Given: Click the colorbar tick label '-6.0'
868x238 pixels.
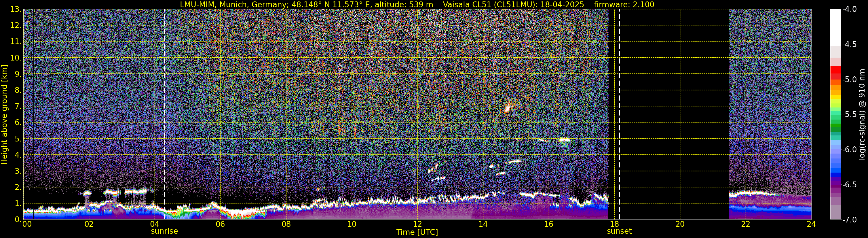Looking at the screenshot, I should (850, 150).
